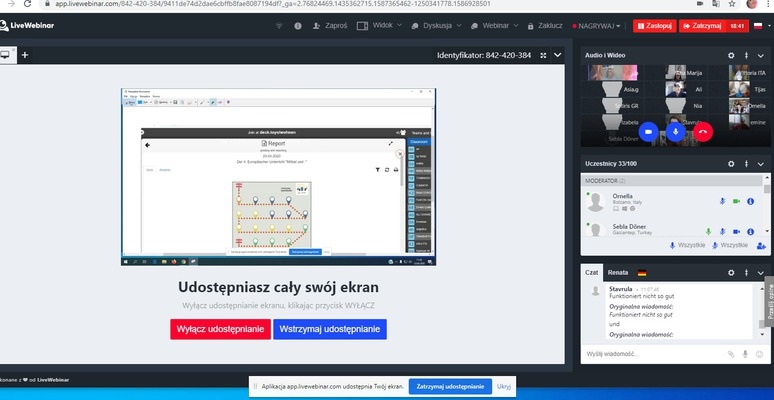The width and height of the screenshot is (774, 400).
Task: Attach a file using the paperclip icon
Action: 731,354
